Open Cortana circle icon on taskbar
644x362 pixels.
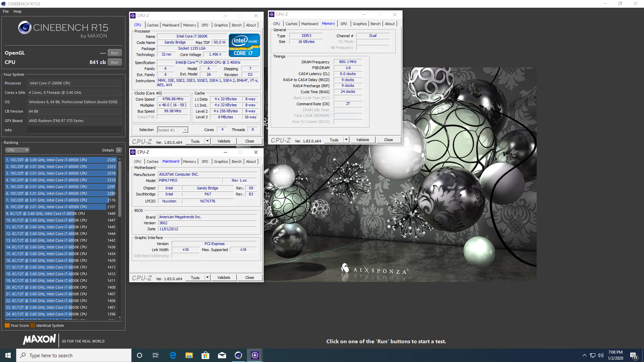140,355
